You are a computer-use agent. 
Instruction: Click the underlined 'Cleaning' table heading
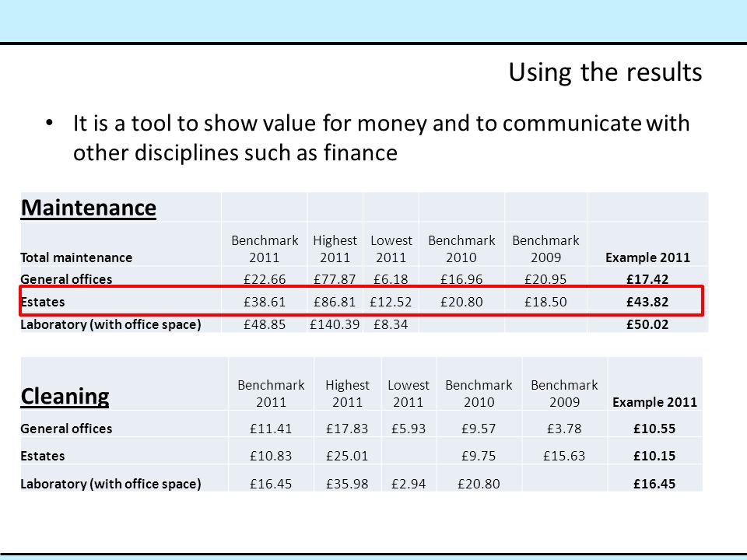pos(65,396)
